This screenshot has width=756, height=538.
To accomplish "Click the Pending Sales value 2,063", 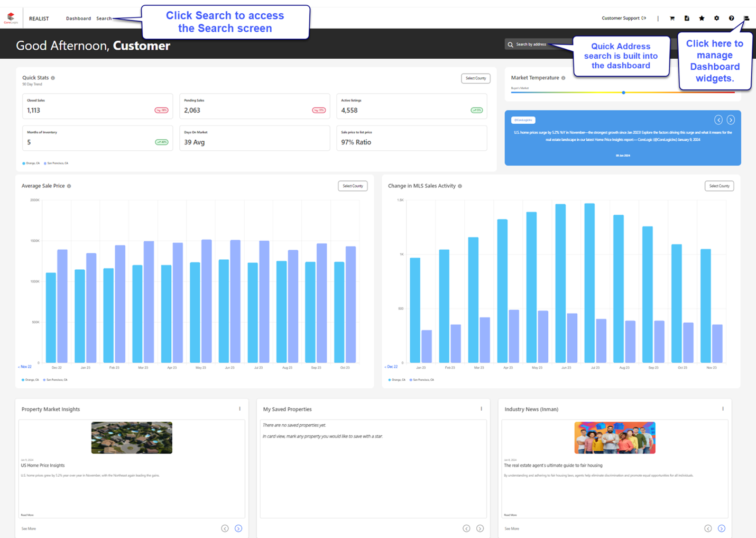I will click(192, 111).
